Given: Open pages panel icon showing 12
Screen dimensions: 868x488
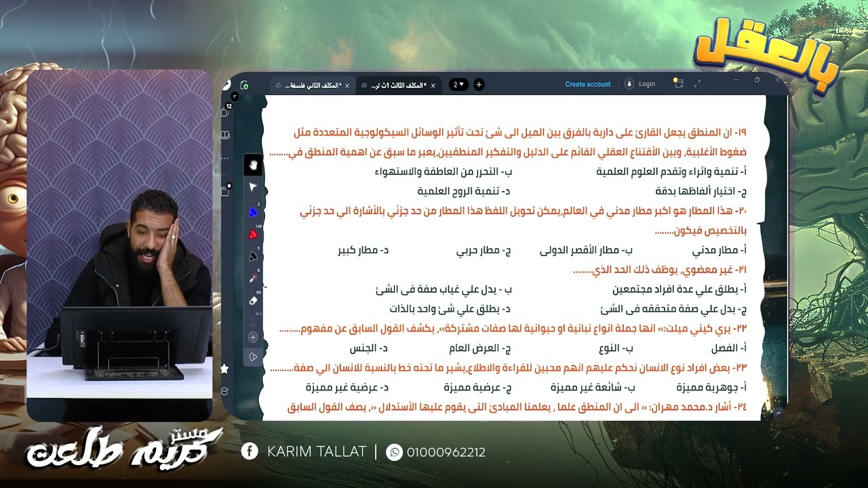Looking at the screenshot, I should [226, 113].
